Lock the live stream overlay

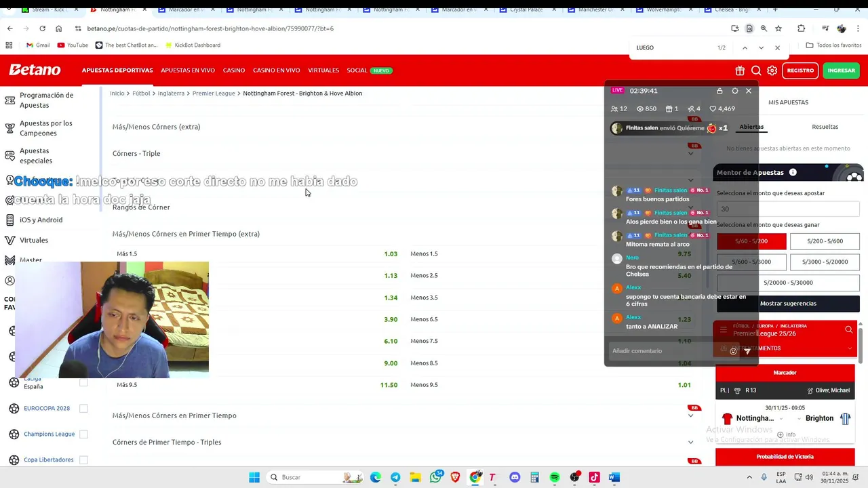719,91
